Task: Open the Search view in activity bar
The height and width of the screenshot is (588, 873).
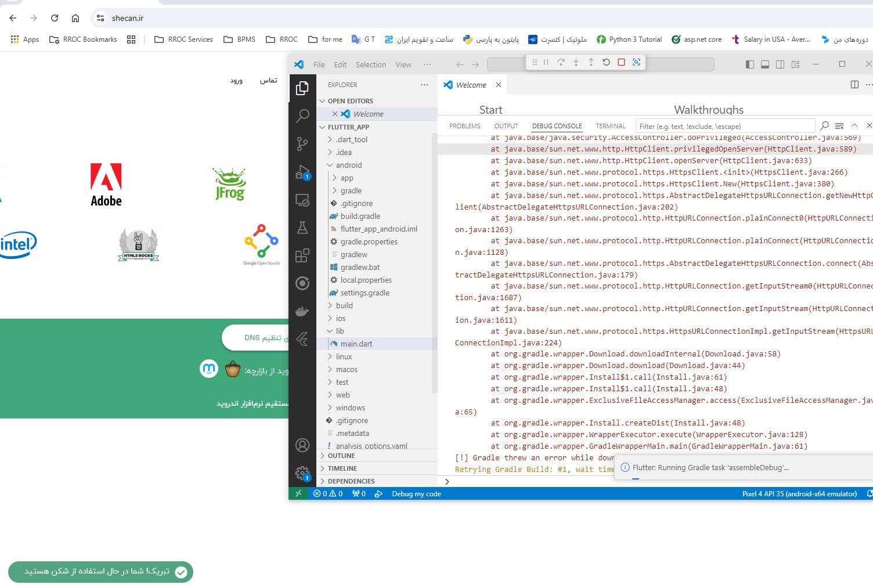Action: [302, 116]
